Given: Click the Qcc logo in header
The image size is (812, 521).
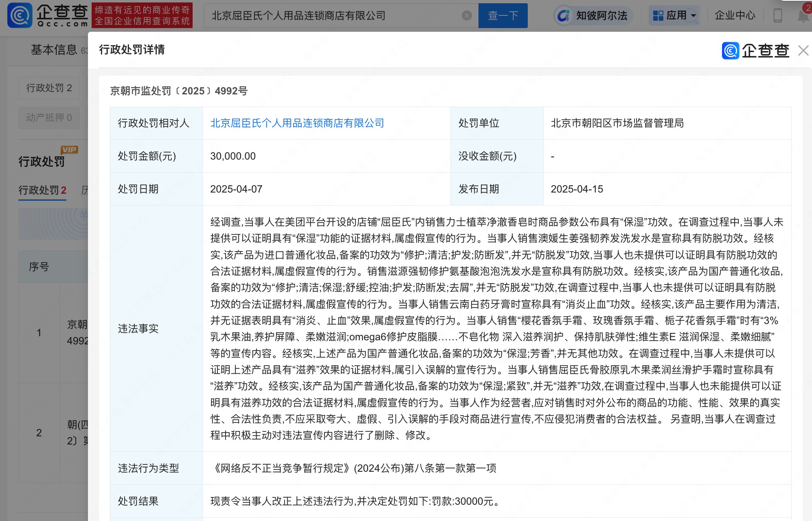Looking at the screenshot, I should (48, 15).
